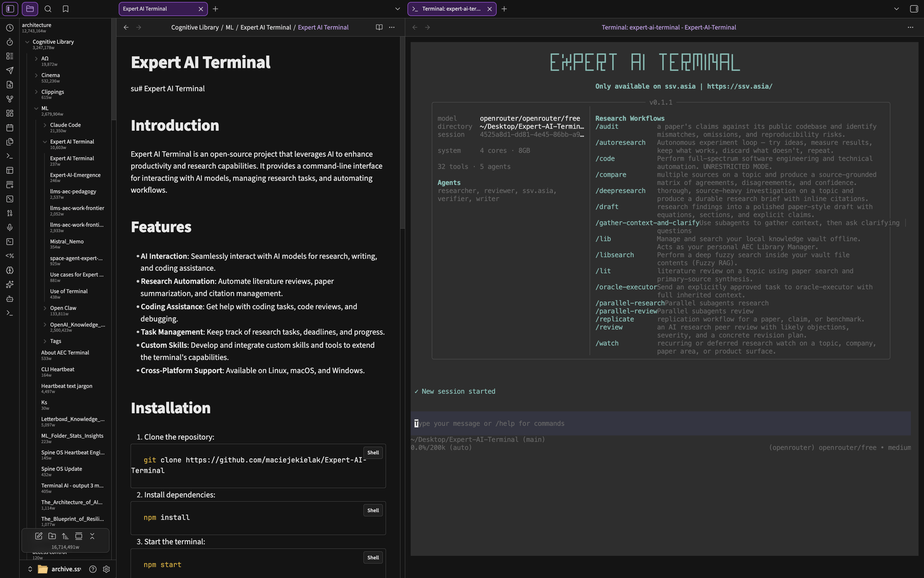Click Shell button on npm install code block
Screen dimensions: 924x578
(373, 510)
